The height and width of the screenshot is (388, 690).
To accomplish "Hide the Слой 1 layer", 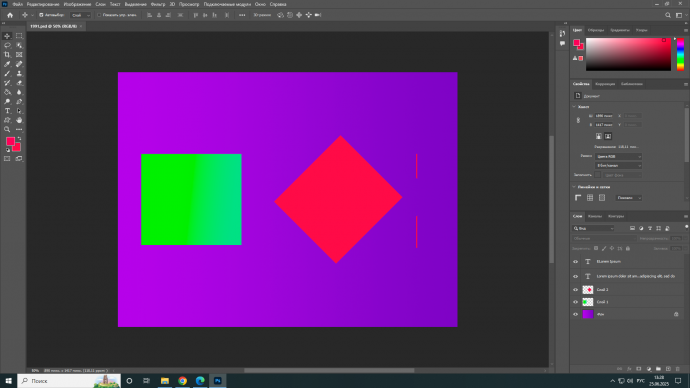I will point(575,302).
